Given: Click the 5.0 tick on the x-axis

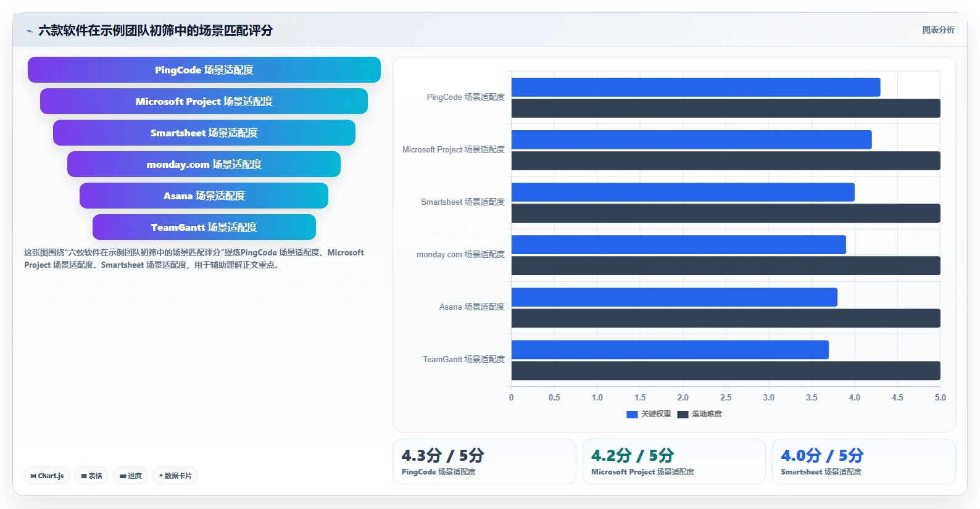Looking at the screenshot, I should pyautogui.click(x=940, y=398).
